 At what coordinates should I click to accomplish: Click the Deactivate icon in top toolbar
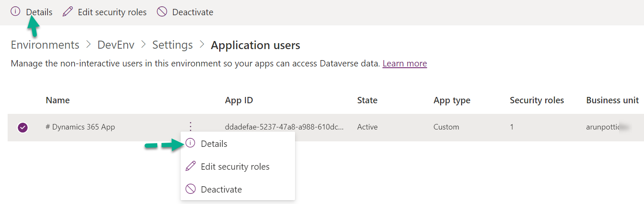pos(162,12)
